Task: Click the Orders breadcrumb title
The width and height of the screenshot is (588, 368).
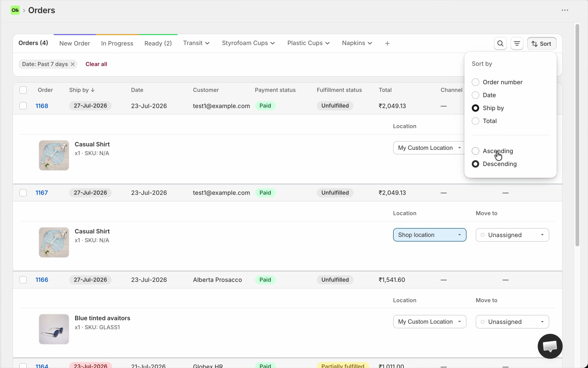Action: [42, 10]
